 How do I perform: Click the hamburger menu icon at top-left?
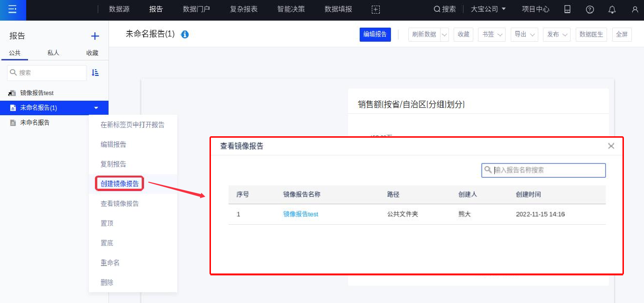click(13, 9)
